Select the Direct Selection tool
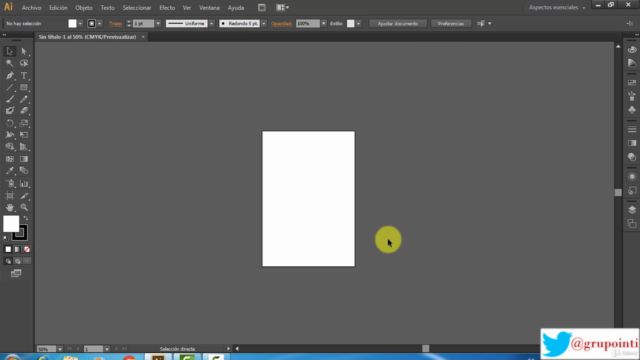This screenshot has width=640, height=360. tap(24, 51)
